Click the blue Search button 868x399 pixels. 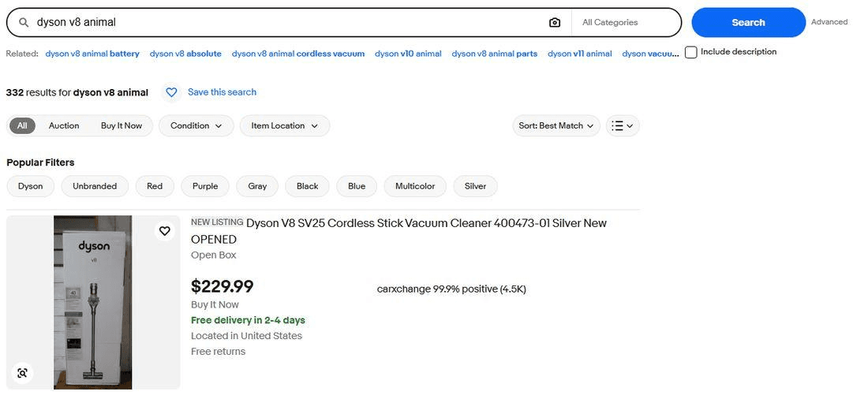[x=748, y=23]
